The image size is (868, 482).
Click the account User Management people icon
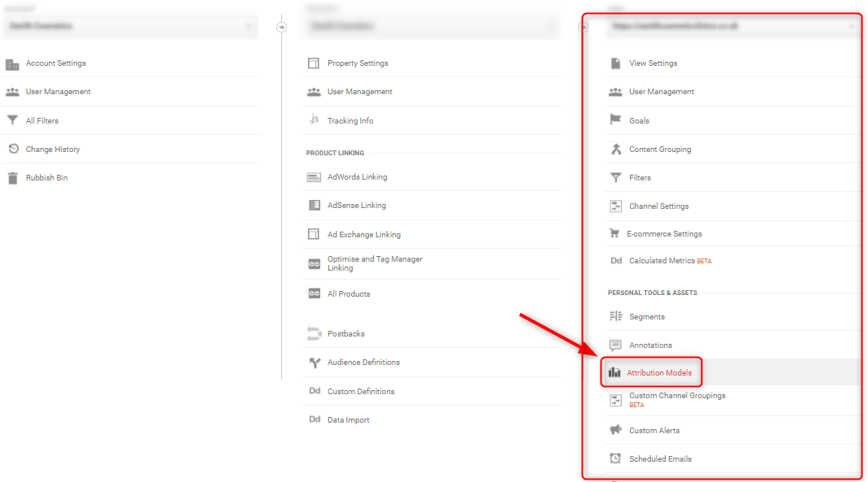tap(12, 92)
